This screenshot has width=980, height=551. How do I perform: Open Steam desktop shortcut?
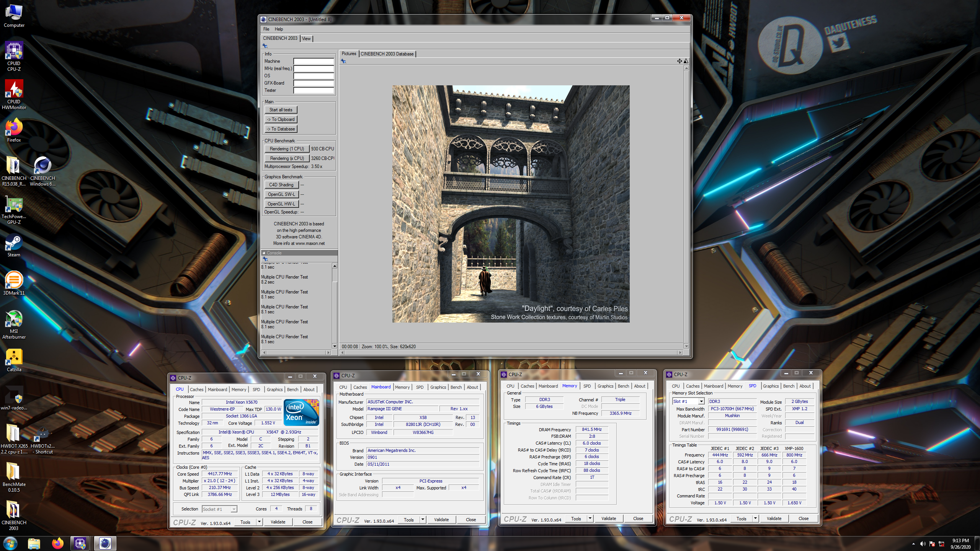14,245
